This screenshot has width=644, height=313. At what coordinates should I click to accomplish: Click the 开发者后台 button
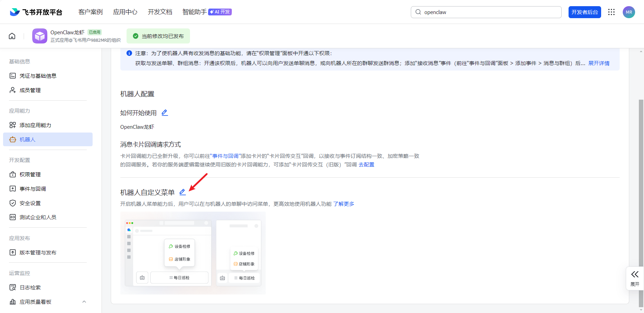click(x=584, y=12)
